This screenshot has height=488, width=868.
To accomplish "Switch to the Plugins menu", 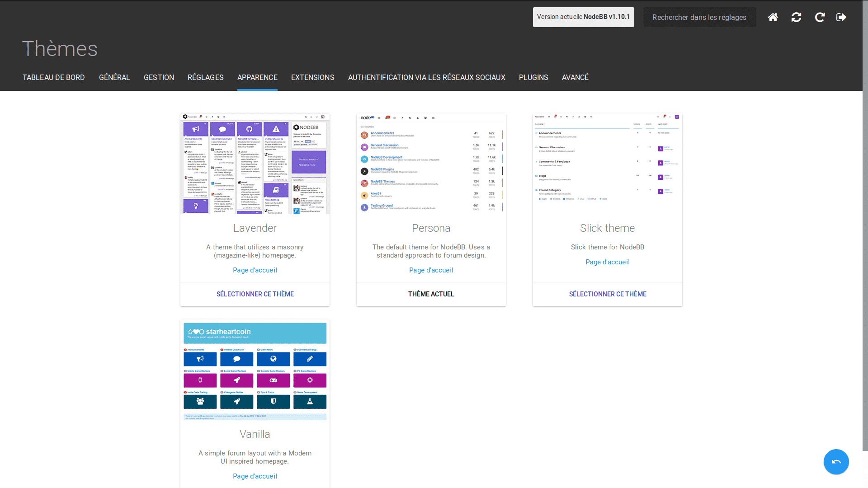I will 533,77.
